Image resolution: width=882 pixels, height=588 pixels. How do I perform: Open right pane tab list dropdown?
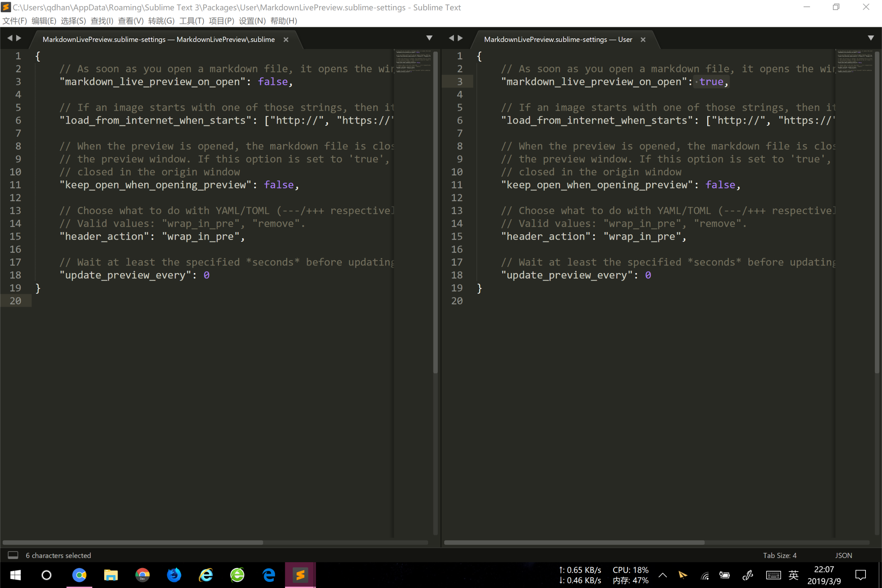[x=871, y=38]
